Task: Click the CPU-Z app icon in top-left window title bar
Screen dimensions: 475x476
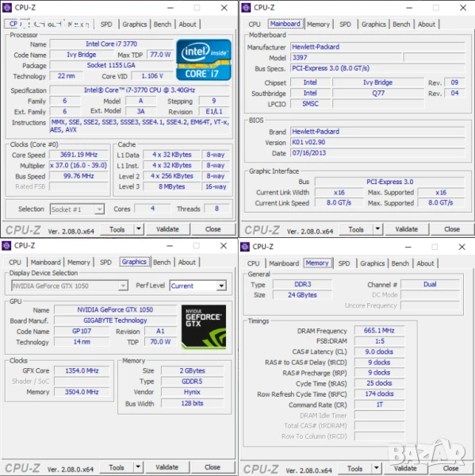Action: (7, 8)
